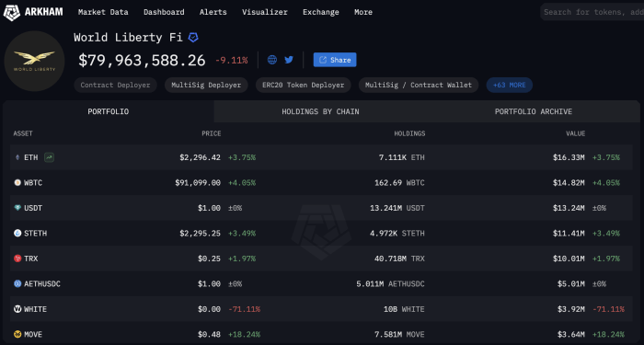
Task: Click the MOVE token icon
Action: 17,334
